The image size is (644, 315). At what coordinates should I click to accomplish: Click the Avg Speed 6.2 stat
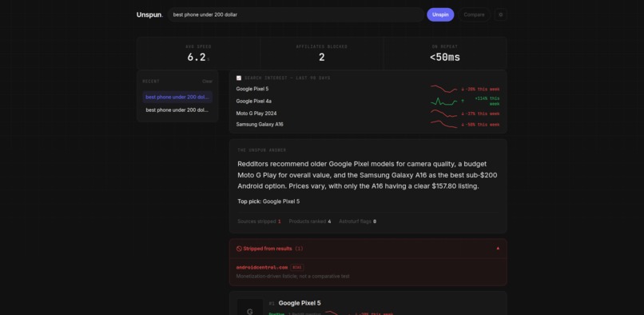point(198,54)
